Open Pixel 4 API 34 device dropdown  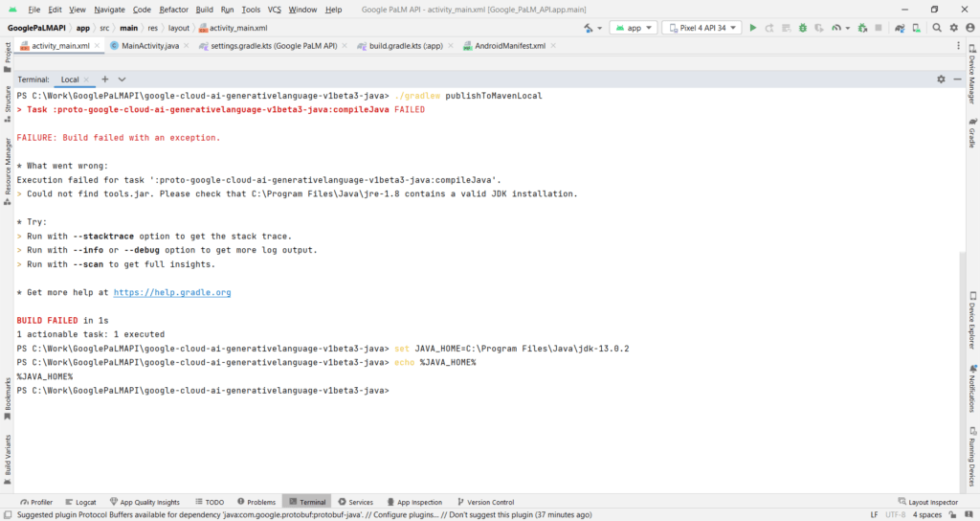pos(702,28)
